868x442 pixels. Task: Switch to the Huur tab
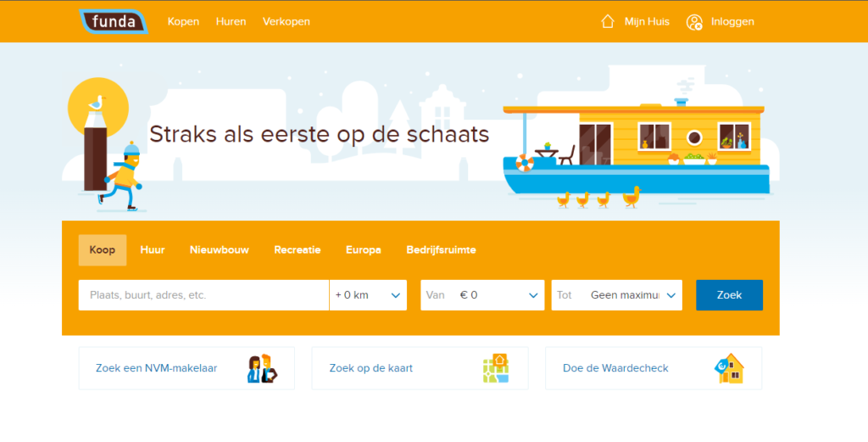coord(153,249)
